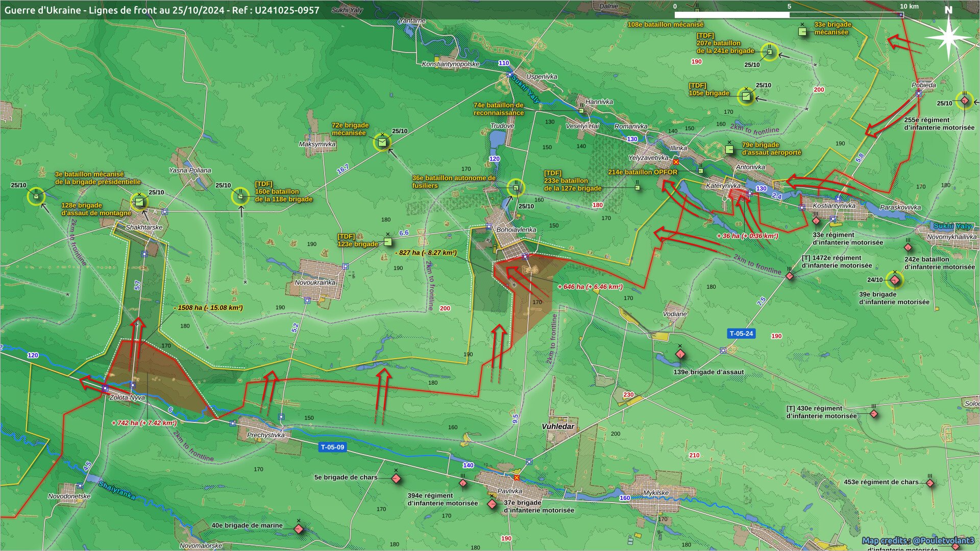The height and width of the screenshot is (551, 980).
Task: Click the T-05-09 road sign
Action: (x=332, y=447)
